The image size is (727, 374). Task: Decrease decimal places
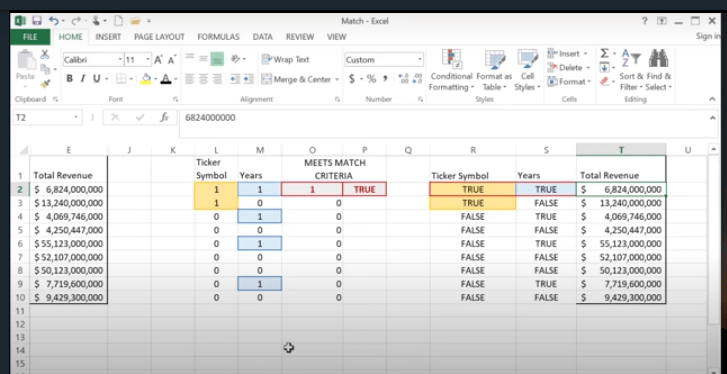pyautogui.click(x=417, y=79)
